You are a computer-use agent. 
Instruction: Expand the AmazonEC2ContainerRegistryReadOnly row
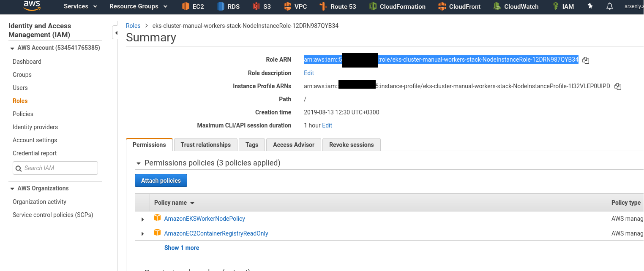tap(142, 234)
